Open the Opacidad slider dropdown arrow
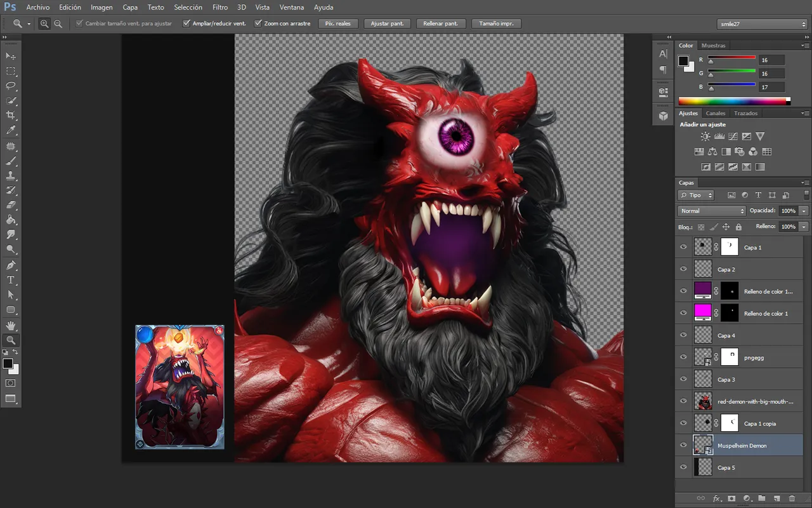812x508 pixels. [804, 211]
